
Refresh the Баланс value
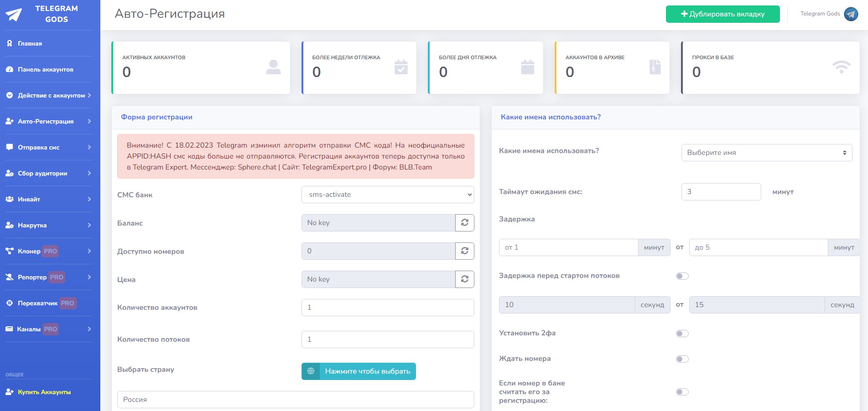tap(464, 223)
